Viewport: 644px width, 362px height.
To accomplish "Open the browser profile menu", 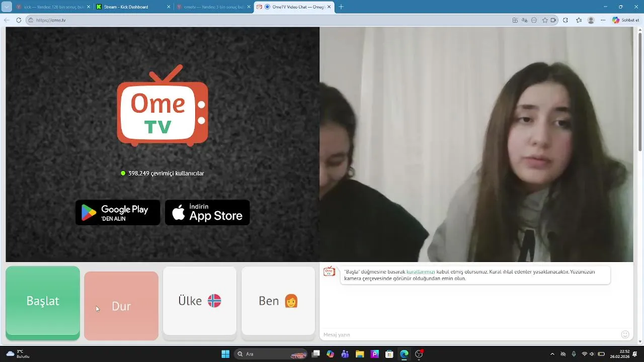I will point(591,20).
